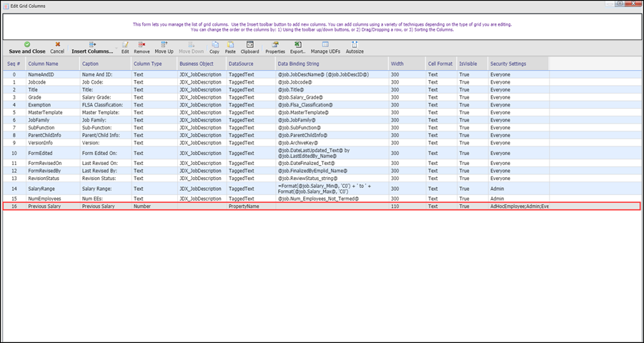Click the Save and Close toolbar button

coord(27,48)
